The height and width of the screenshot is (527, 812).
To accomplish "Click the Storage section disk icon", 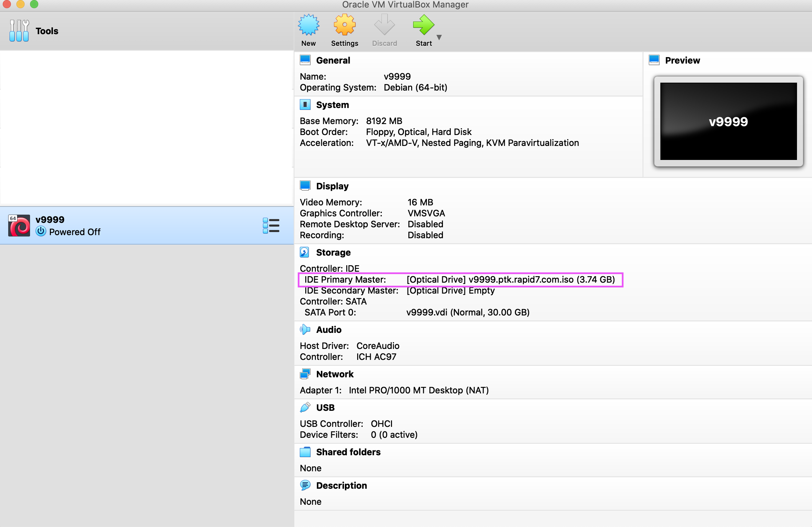I will pos(305,253).
